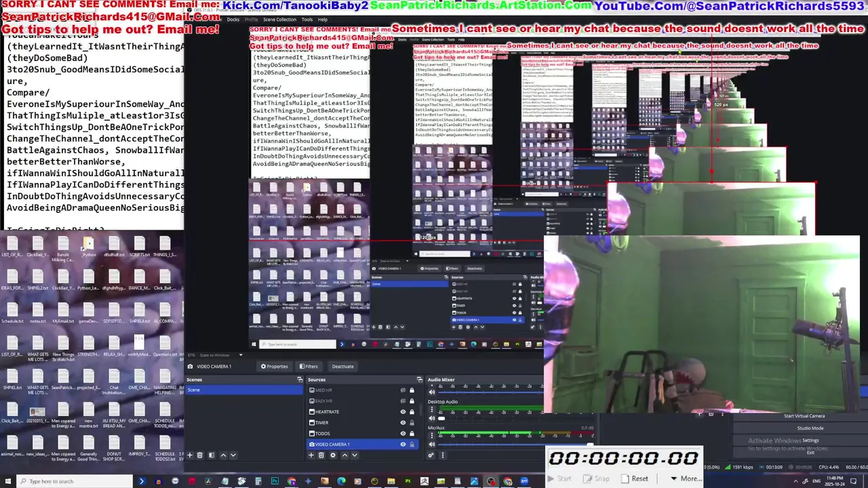Move scene down with arrow icon
Viewport: 868px width, 488px height.
(x=233, y=455)
